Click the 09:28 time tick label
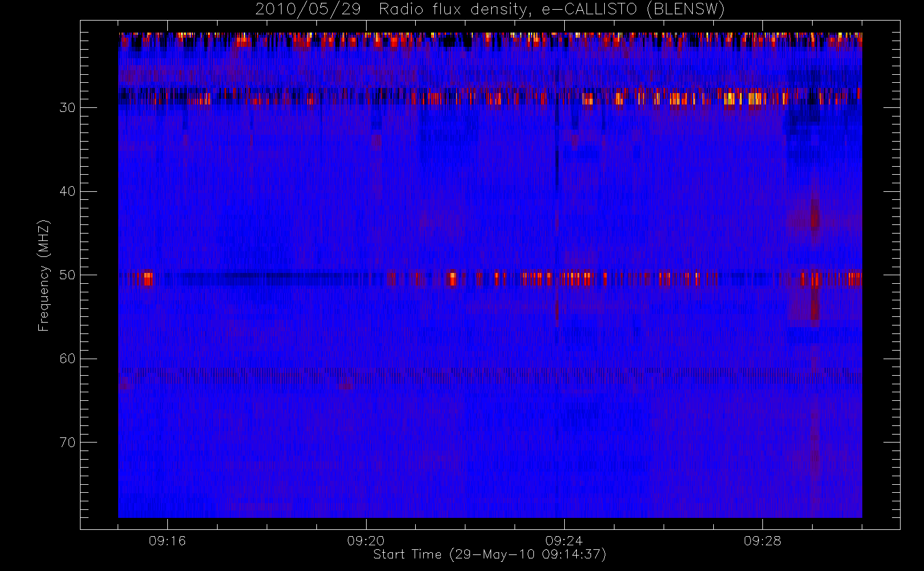 tap(762, 541)
